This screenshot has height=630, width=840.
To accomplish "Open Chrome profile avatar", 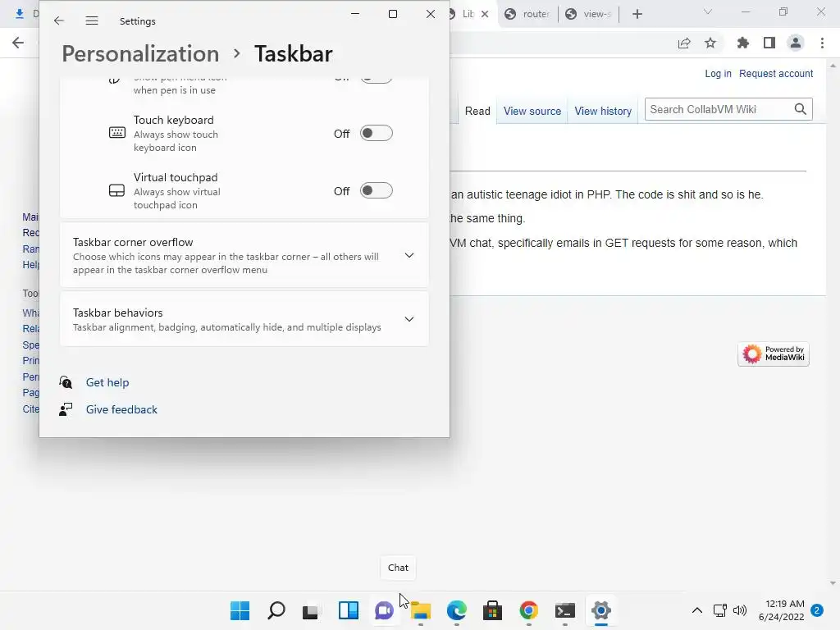I will (x=796, y=43).
